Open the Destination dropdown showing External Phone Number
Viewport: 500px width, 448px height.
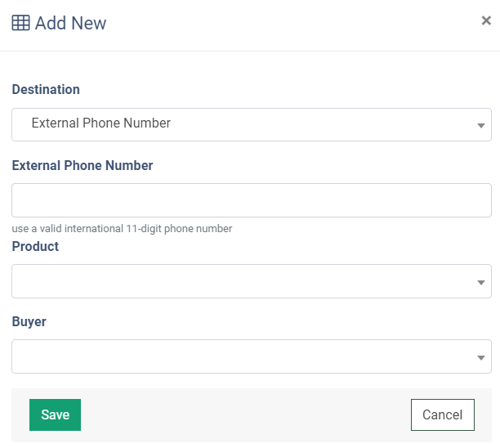(x=252, y=124)
